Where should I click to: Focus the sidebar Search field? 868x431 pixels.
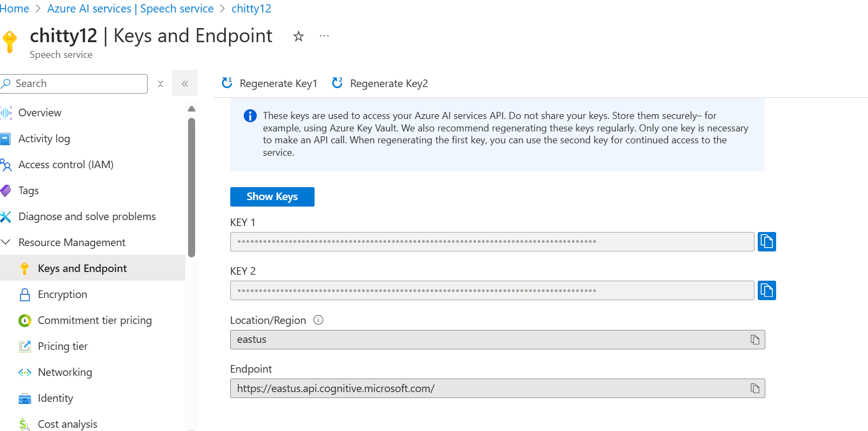coord(74,84)
